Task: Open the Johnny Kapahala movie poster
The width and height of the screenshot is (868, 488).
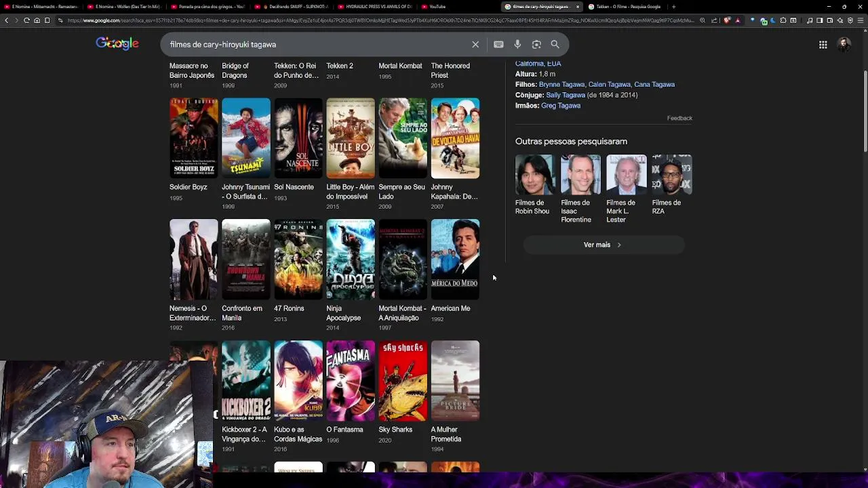Action: (x=455, y=138)
